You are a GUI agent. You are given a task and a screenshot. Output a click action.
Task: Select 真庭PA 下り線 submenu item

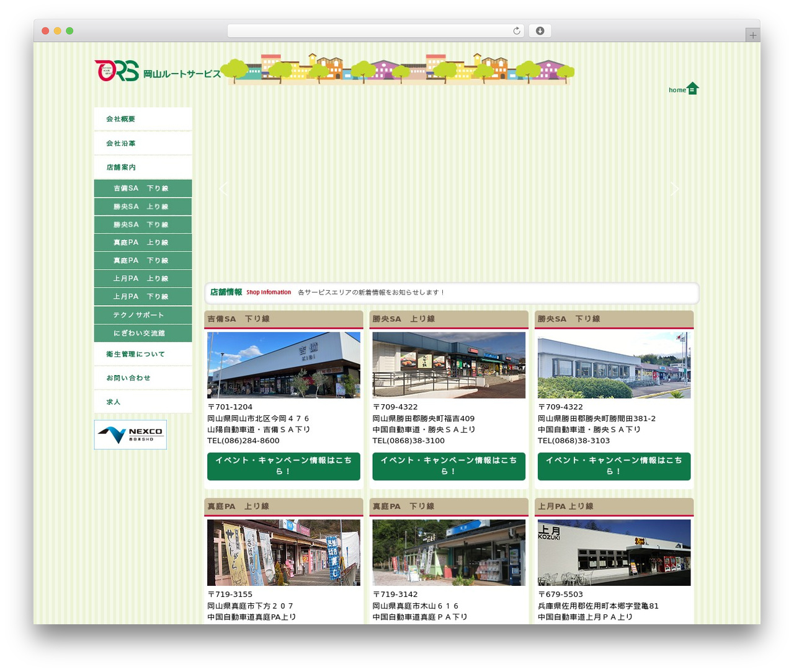tap(143, 260)
